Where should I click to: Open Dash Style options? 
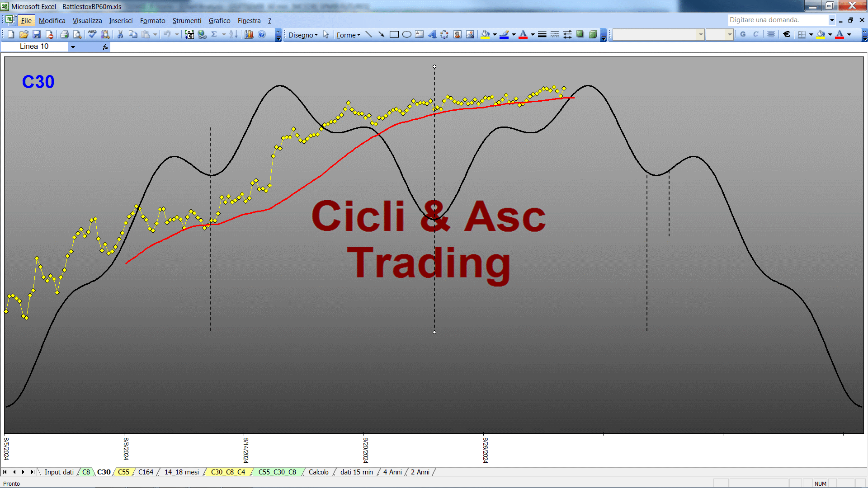[555, 34]
